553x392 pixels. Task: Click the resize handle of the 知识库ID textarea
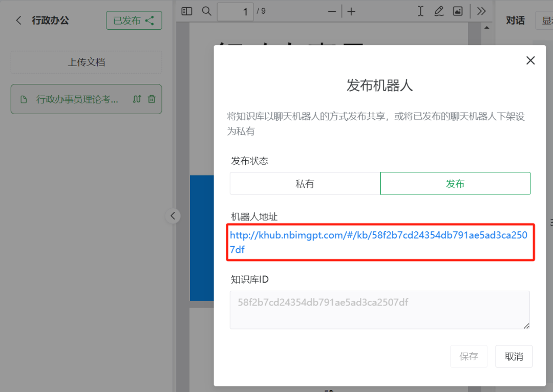point(526,325)
